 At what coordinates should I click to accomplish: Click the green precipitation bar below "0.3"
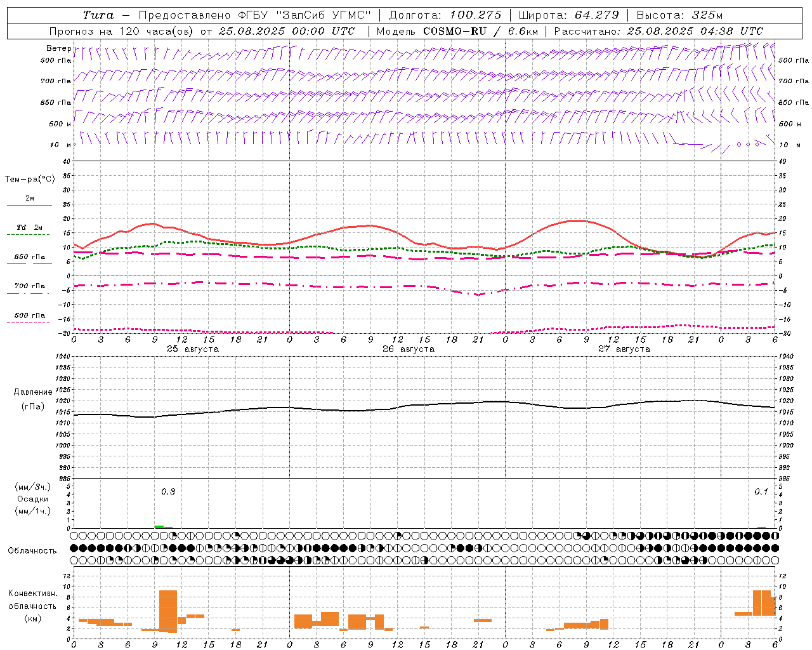159,527
